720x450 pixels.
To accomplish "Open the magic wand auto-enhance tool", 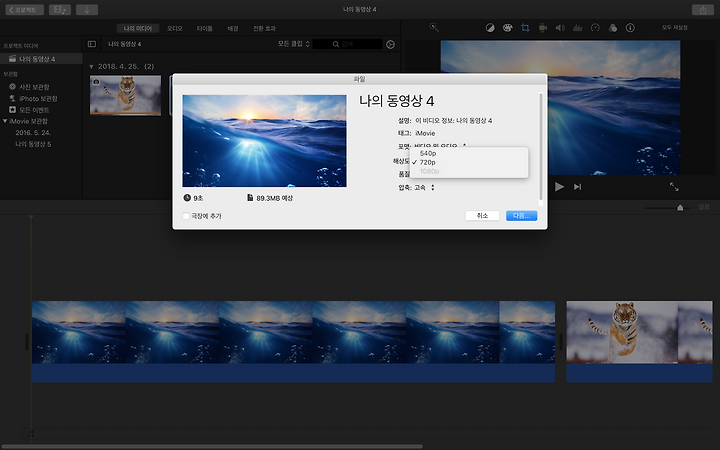I will click(x=434, y=28).
